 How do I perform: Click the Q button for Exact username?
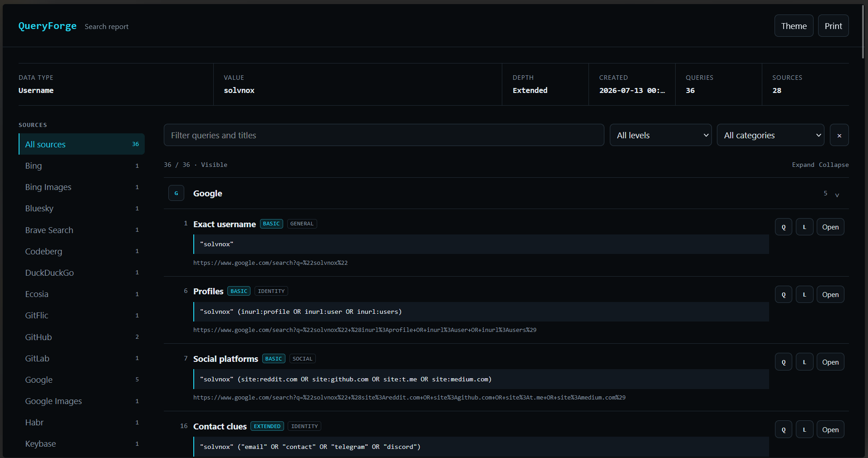pyautogui.click(x=784, y=227)
